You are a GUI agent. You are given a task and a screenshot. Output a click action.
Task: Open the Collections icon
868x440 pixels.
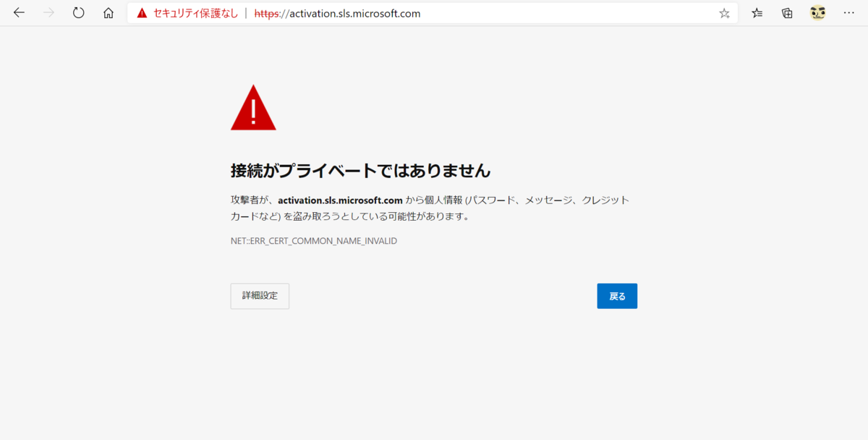(x=787, y=13)
